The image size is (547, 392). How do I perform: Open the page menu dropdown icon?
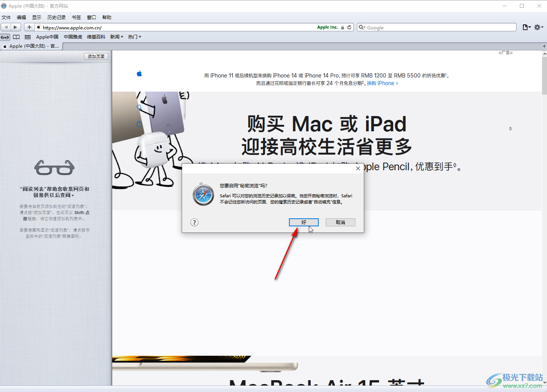coord(527,27)
